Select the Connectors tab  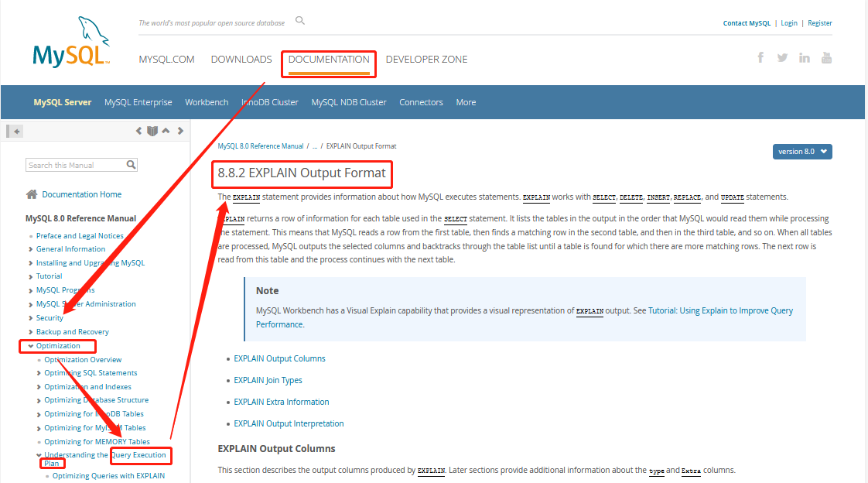tap(422, 102)
